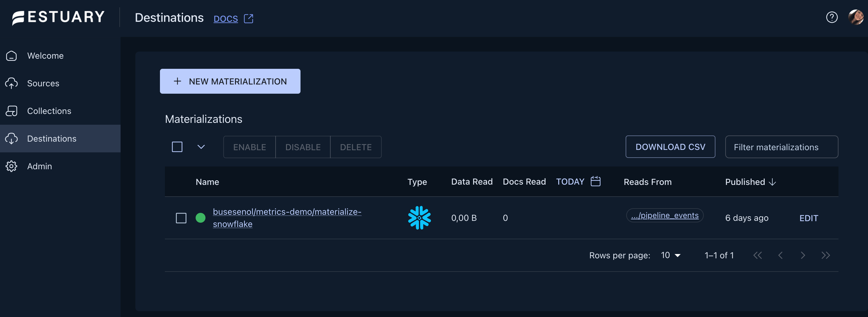This screenshot has width=868, height=317.
Task: Open the DOCS external link
Action: [225, 18]
